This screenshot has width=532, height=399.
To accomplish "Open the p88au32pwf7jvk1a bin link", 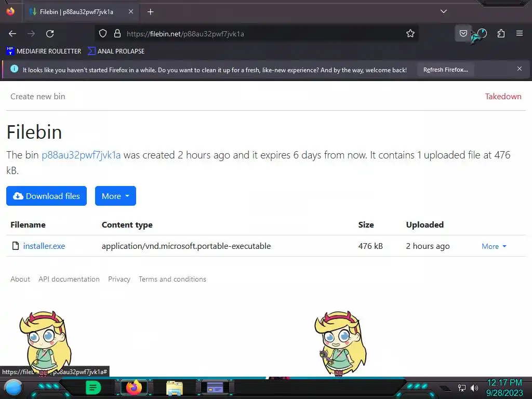I will (x=81, y=155).
